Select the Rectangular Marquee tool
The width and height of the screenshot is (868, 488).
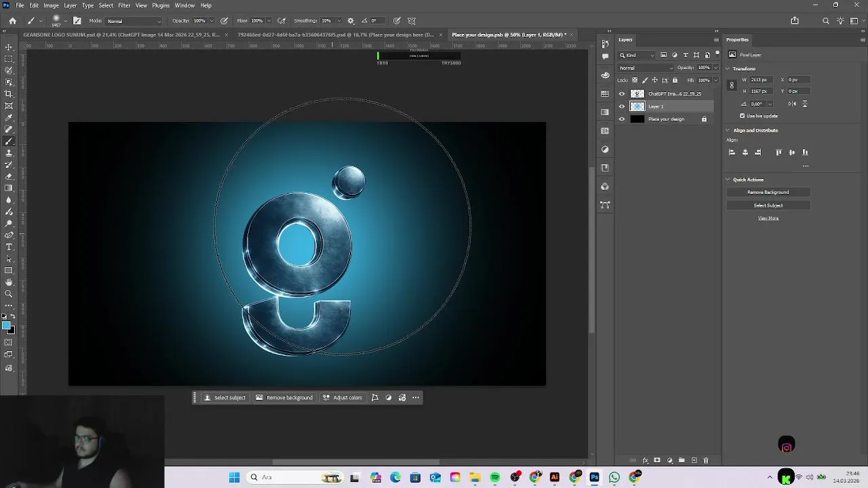click(9, 59)
